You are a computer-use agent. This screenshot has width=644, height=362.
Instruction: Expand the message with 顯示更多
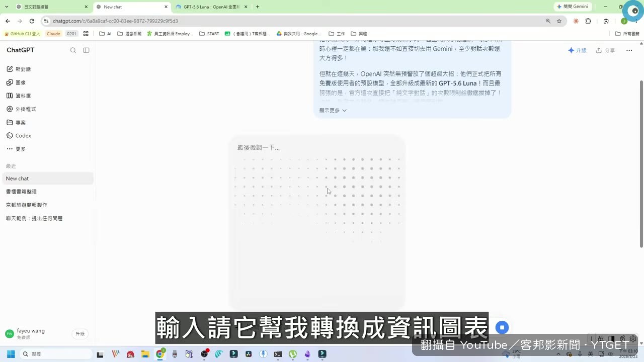333,110
